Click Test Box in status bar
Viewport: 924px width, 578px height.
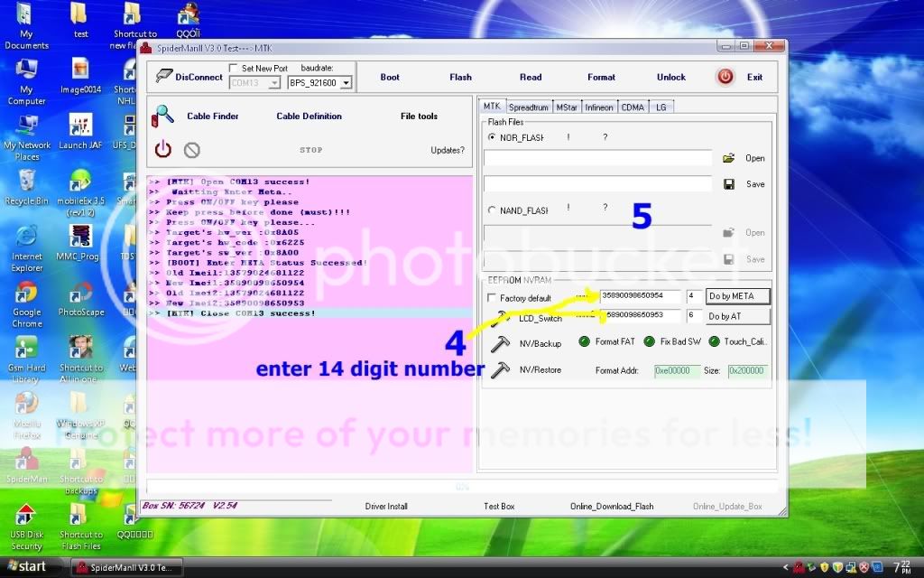[x=499, y=506]
